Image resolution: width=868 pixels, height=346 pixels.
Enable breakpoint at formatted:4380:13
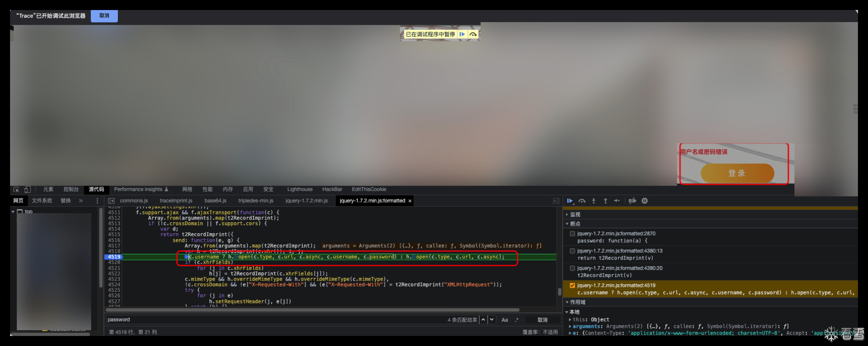point(572,251)
